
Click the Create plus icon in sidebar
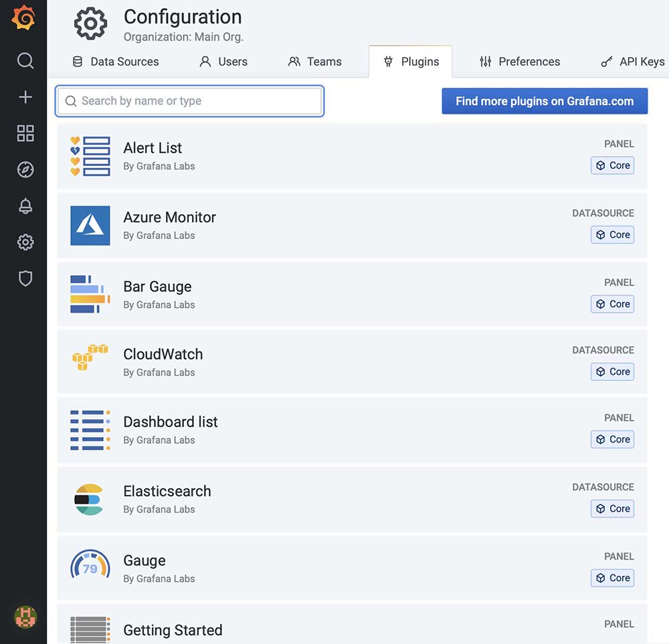[x=25, y=97]
